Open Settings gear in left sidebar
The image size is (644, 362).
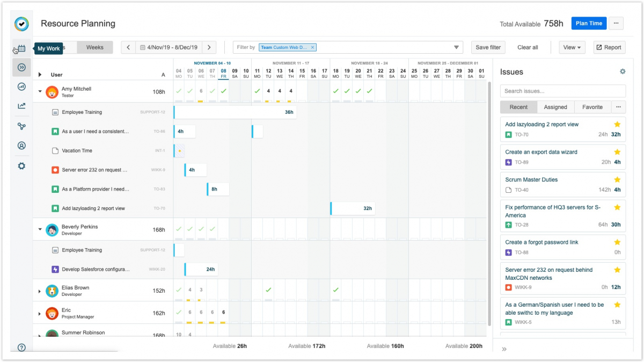click(x=21, y=166)
